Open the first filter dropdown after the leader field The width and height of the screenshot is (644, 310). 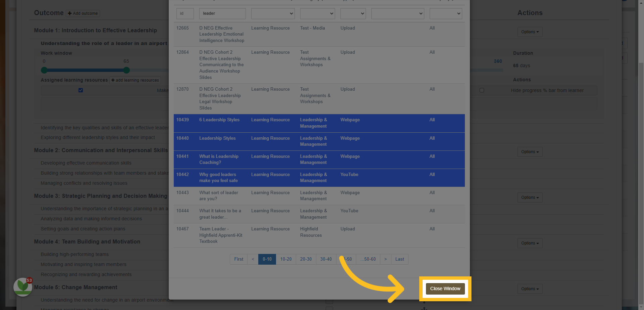pyautogui.click(x=273, y=13)
